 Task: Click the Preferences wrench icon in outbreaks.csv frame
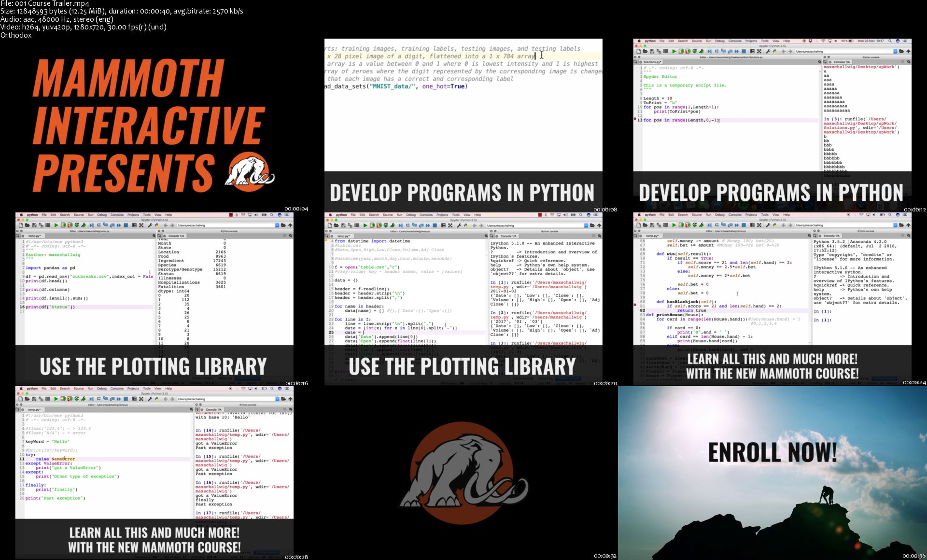pyautogui.click(x=150, y=225)
